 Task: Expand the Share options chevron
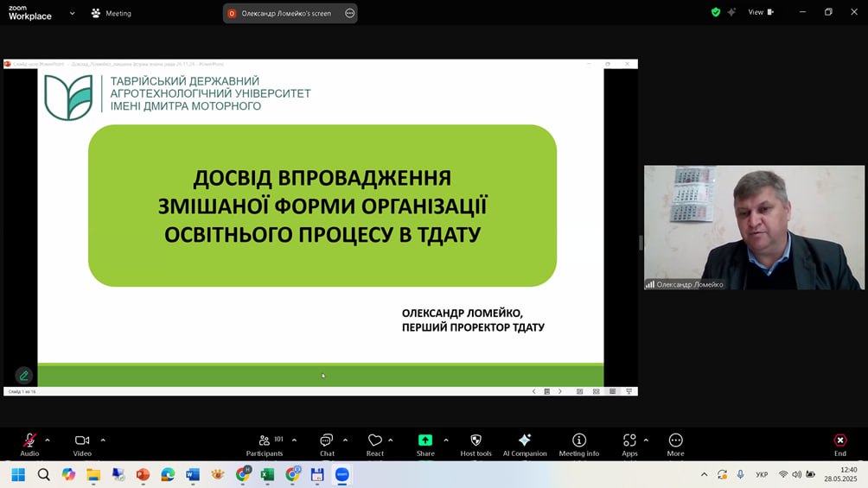[x=446, y=440]
